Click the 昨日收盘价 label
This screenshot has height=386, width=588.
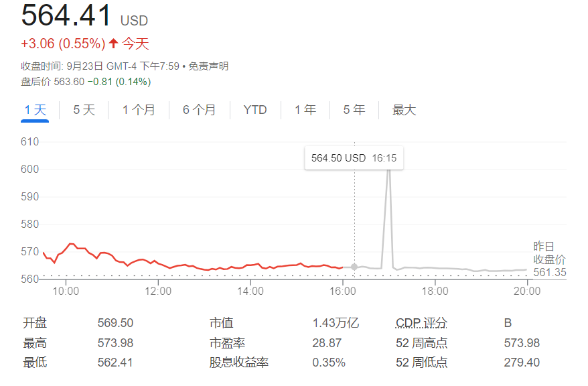(549, 253)
